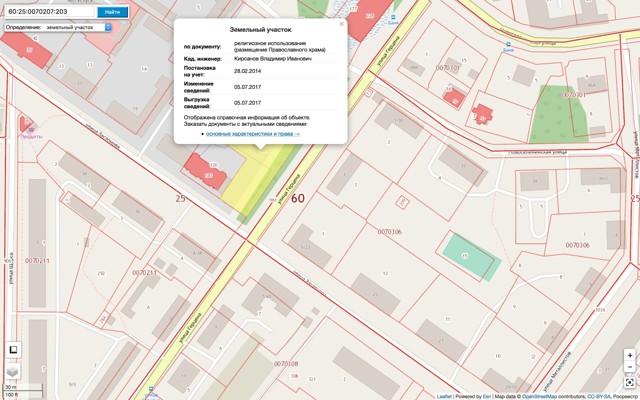This screenshot has height=400, width=640.
Task: Click cadastral block label 0070306
Action: pos(389,231)
